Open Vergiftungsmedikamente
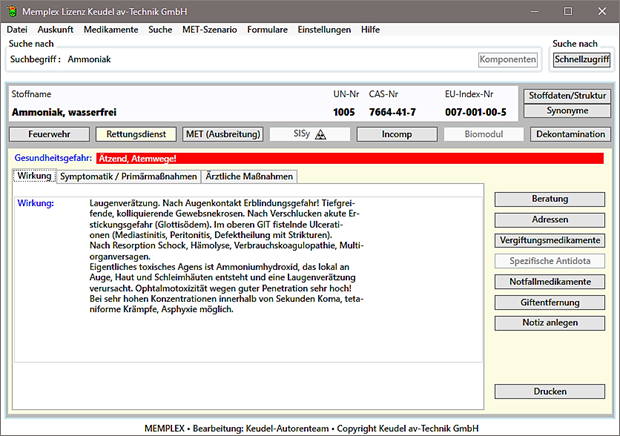Screen dimensions: 620x436 550,240
